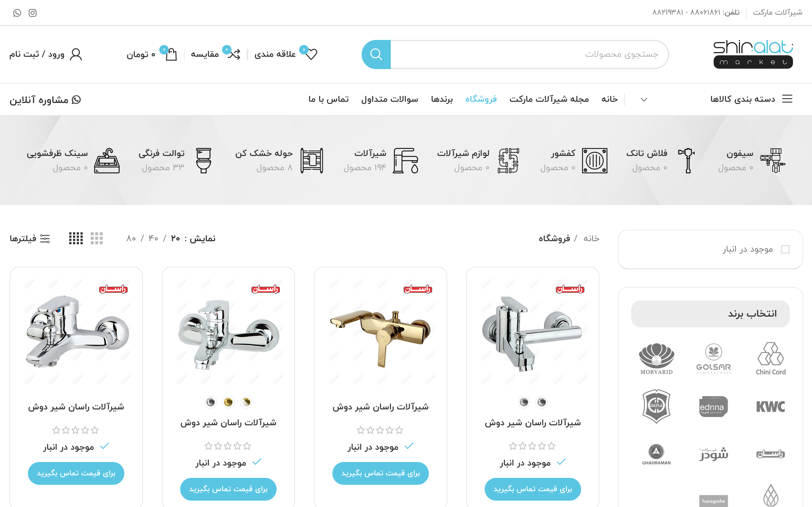This screenshot has height=507, width=812.
Task: Select the Chini Cord brand filter
Action: coord(770,358)
